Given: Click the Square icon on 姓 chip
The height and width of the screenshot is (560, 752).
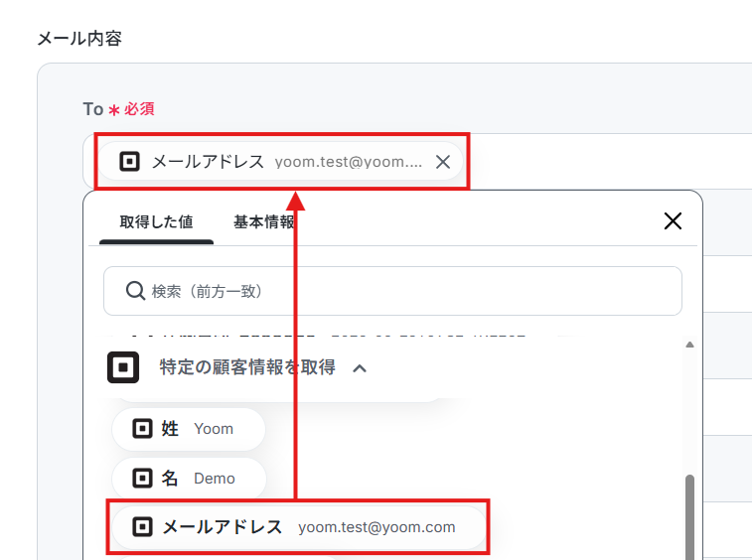Looking at the screenshot, I should tap(142, 429).
